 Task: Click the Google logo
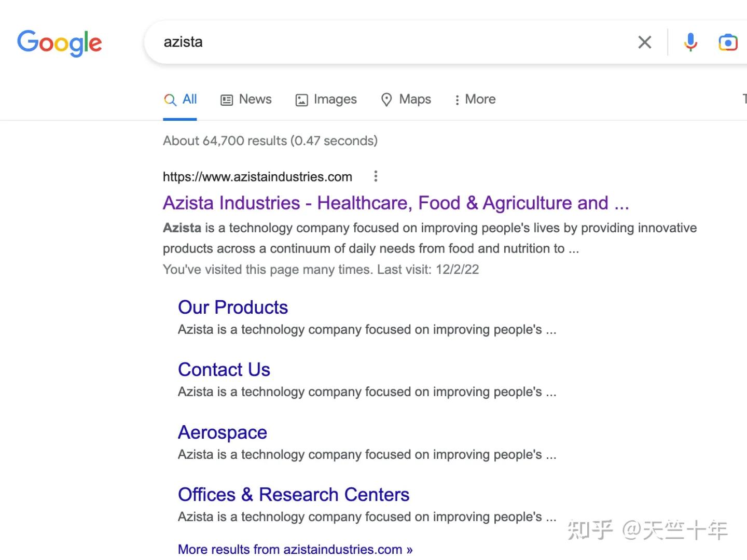(x=59, y=43)
